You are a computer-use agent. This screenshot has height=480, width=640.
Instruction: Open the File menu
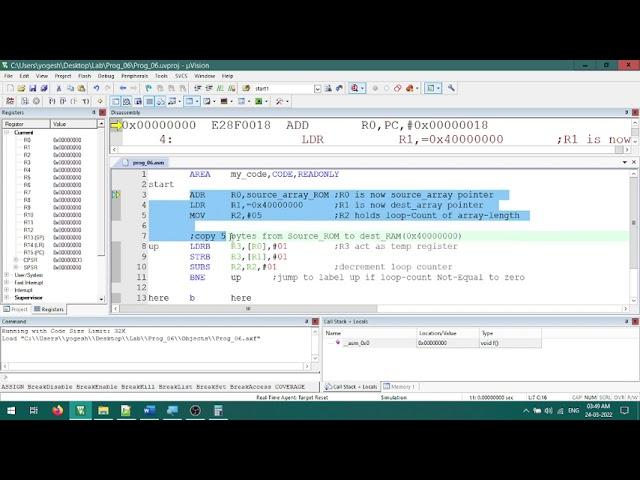(8, 76)
